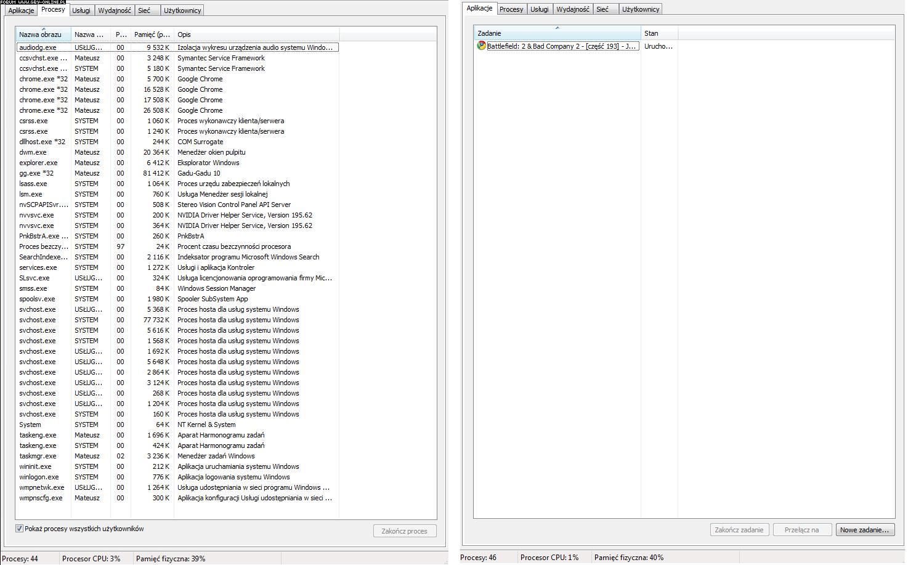Click '77 732 K' svchost memory value
Viewport: 924px width, 565px height.
click(x=157, y=320)
